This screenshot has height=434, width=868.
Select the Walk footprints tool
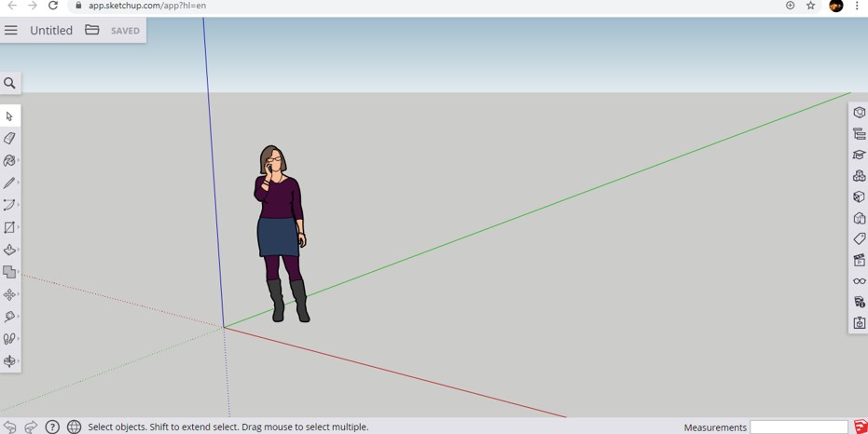point(9,338)
